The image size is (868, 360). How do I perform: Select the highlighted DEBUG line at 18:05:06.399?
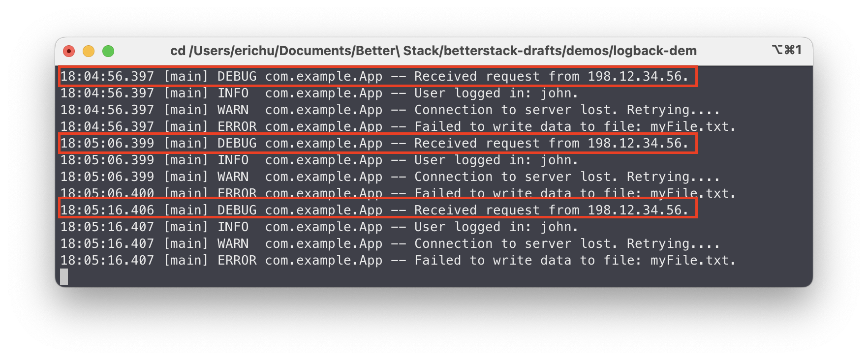coord(374,144)
